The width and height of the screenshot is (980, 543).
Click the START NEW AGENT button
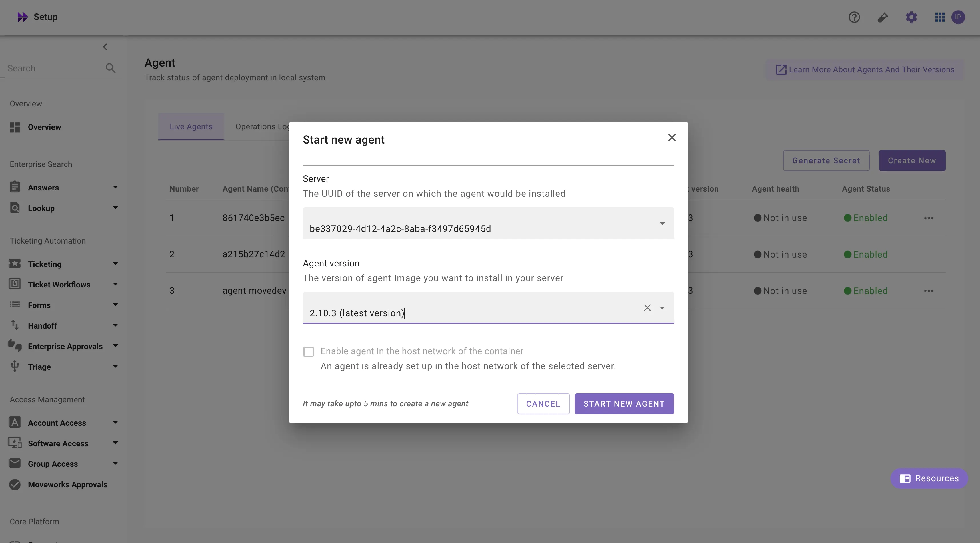click(624, 404)
